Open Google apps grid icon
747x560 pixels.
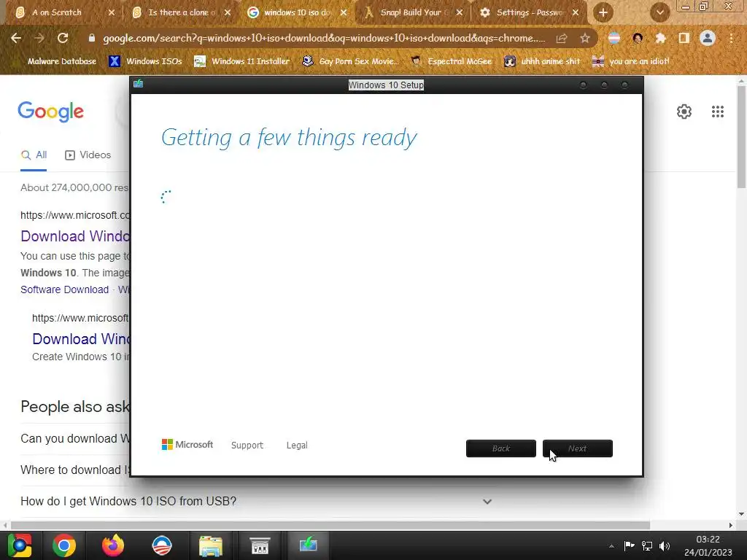(x=718, y=112)
